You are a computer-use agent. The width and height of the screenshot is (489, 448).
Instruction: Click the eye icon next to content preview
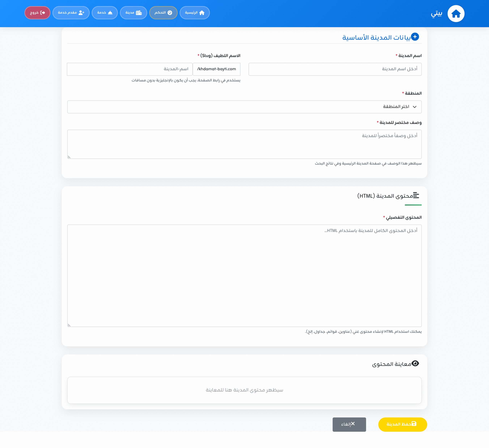click(415, 363)
